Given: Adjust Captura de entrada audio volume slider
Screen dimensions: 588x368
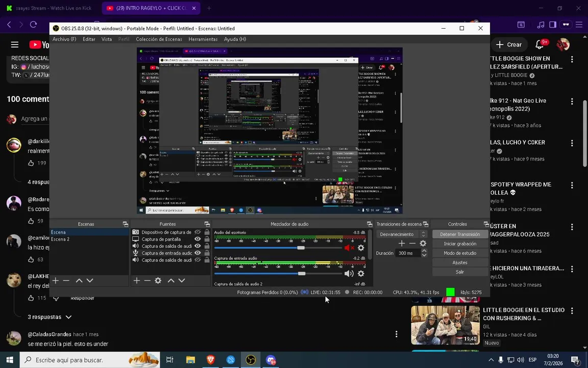Looking at the screenshot, I should 302,274.
